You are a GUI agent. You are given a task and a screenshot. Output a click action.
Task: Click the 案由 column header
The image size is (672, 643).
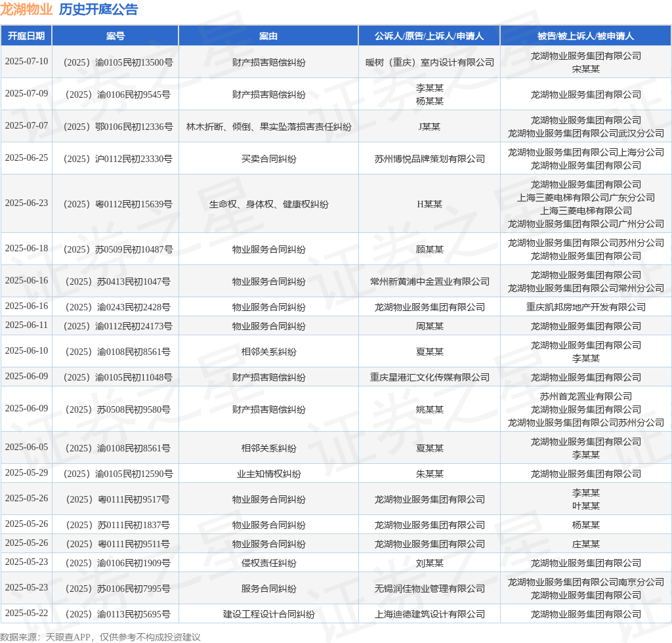pyautogui.click(x=268, y=36)
